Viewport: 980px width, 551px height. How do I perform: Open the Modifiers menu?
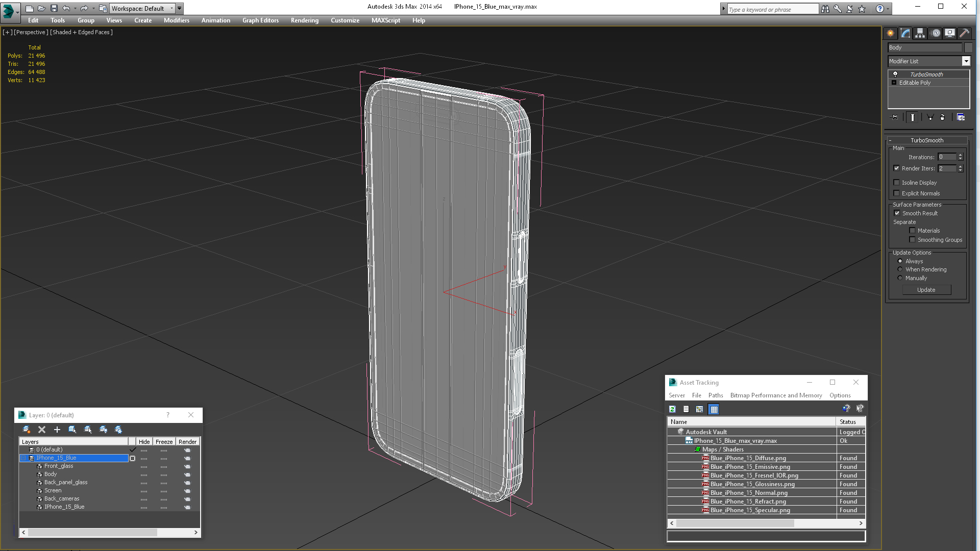[177, 20]
